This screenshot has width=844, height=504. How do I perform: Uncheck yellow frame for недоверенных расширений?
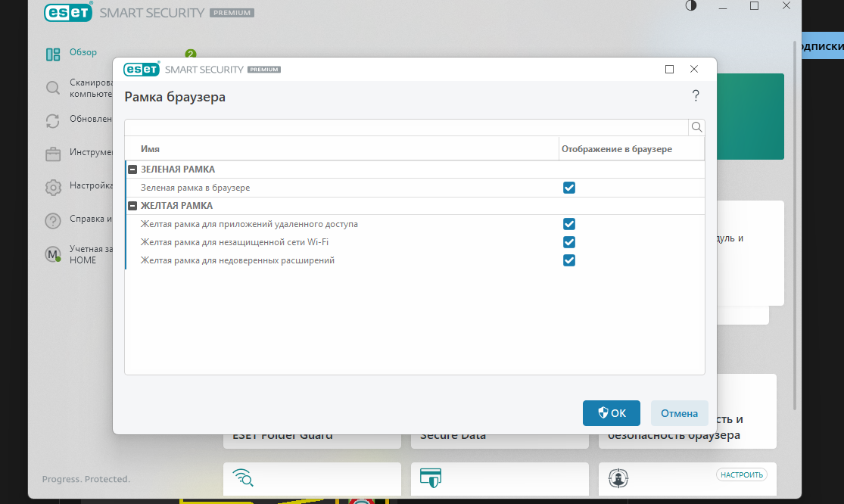569,261
